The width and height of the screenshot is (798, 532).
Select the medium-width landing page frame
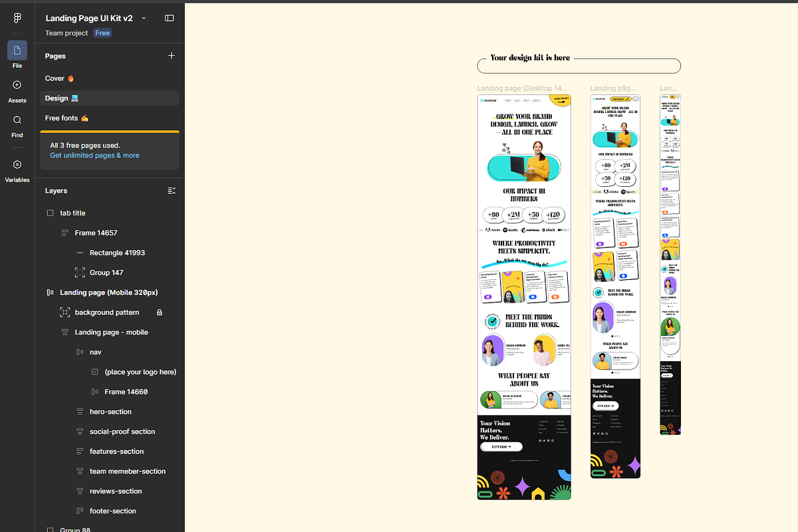615,287
